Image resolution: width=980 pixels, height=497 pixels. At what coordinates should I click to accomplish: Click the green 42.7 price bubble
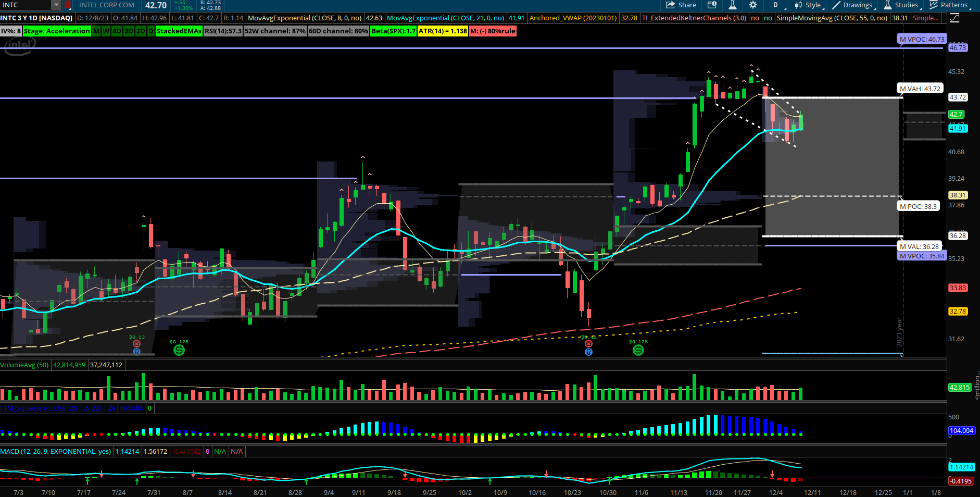[956, 114]
